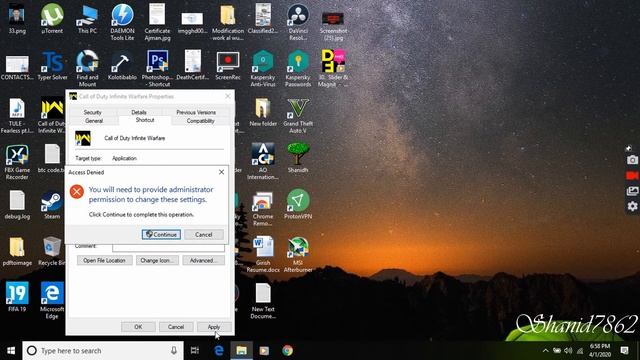Select the debug.log file icon
Screen dimensions: 640x360
click(x=17, y=205)
